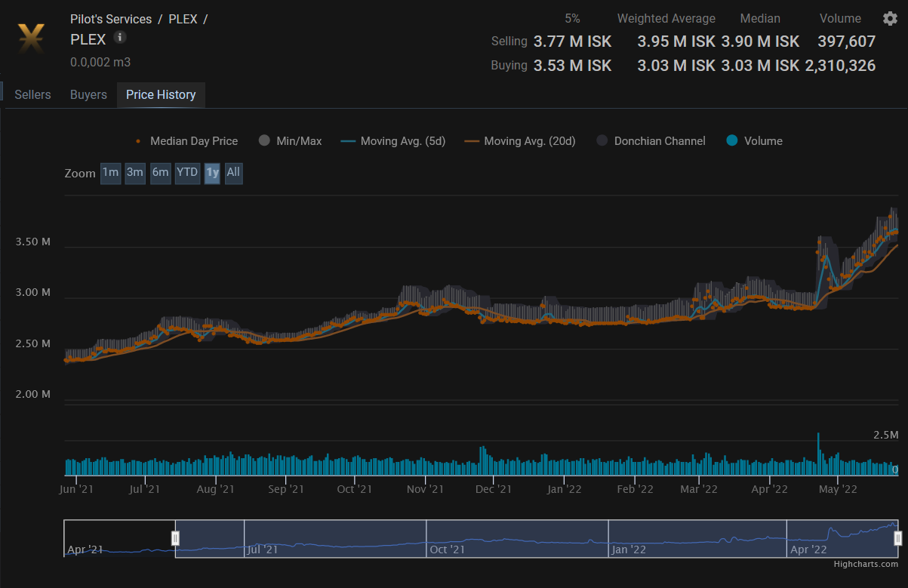This screenshot has width=908, height=588.
Task: Click the Selling volume 397,607
Action: [846, 42]
